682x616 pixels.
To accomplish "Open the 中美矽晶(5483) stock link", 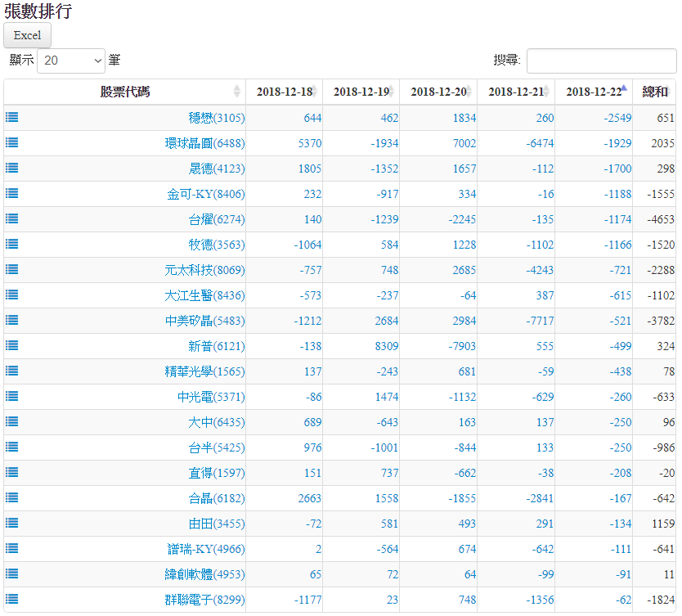I will tap(204, 321).
